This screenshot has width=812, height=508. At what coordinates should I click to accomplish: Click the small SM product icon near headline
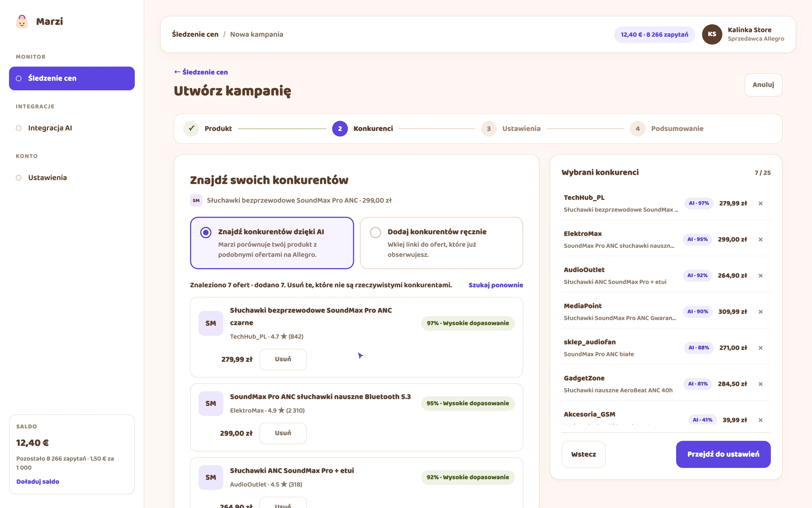coord(196,201)
